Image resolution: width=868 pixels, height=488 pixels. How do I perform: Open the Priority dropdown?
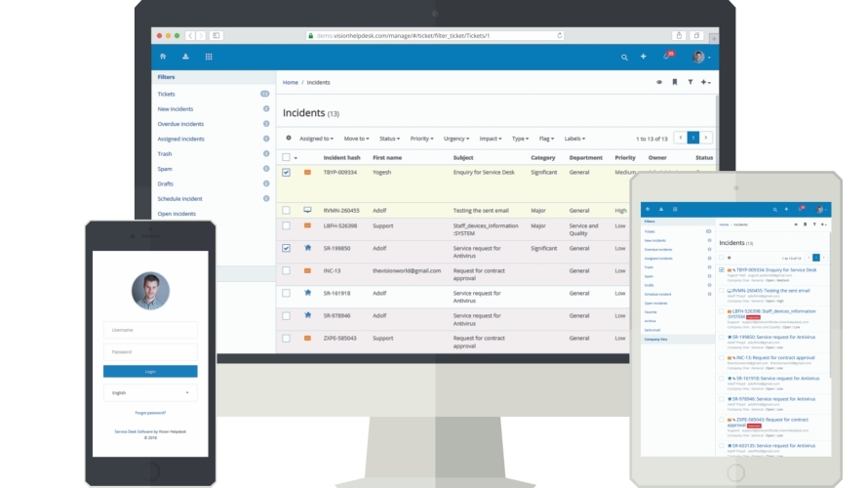[422, 139]
